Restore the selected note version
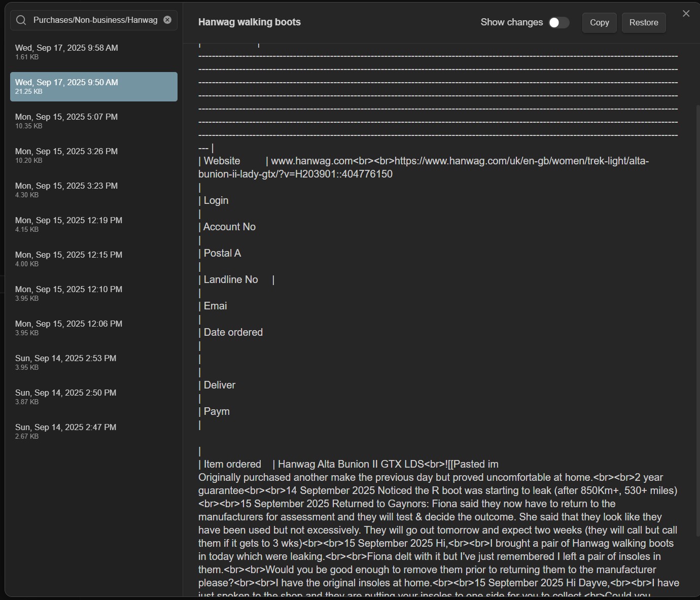This screenshot has width=700, height=600. pos(643,23)
